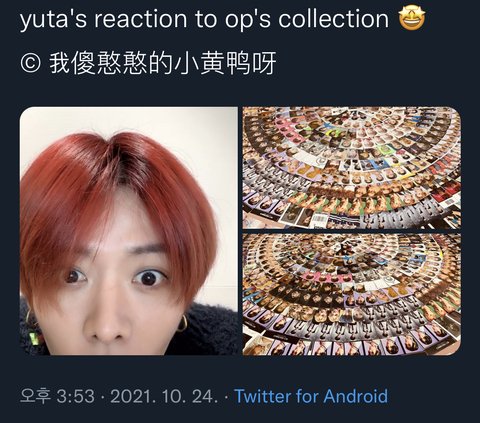Click the word "collection" in the tweet

point(333,19)
